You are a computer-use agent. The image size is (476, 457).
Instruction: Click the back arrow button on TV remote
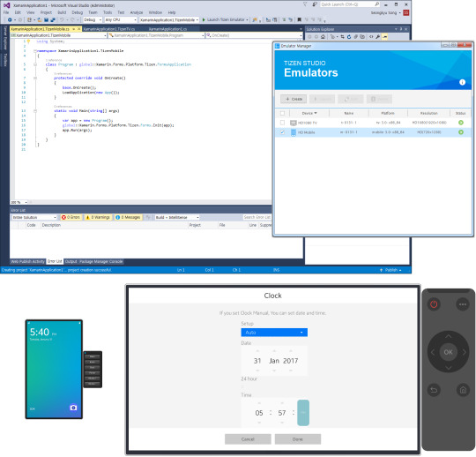[434, 390]
